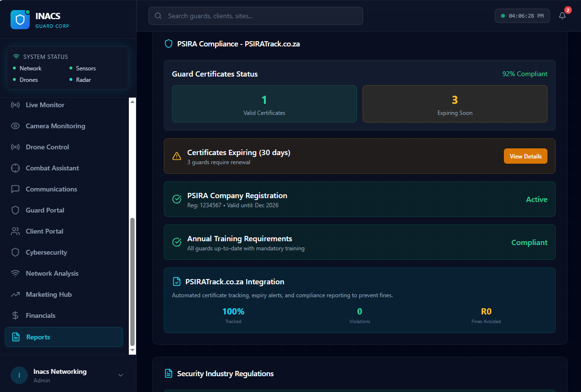581x392 pixels.
Task: Click the Combat Assistant crosshair icon
Action: (15, 168)
